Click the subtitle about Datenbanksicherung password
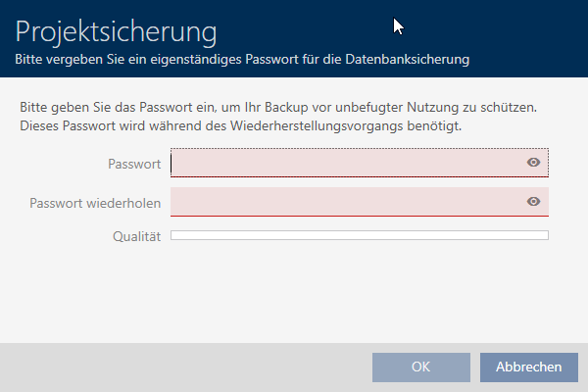Viewport: 588px width, 392px height. pos(242,60)
